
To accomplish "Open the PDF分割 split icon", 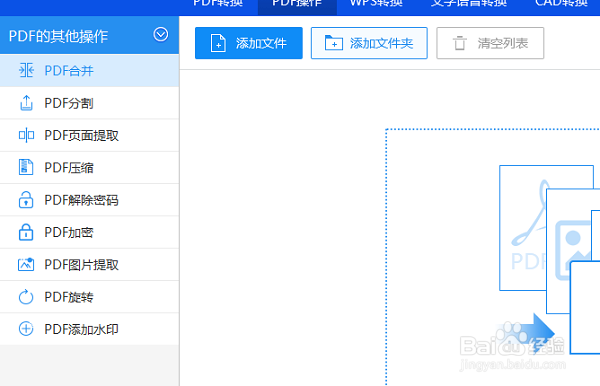I will (26, 103).
